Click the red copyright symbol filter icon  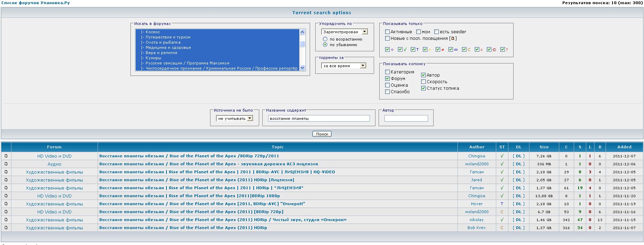point(494,50)
